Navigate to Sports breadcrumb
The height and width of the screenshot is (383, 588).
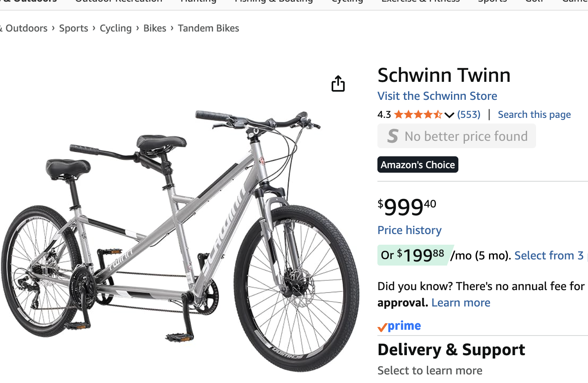click(74, 28)
